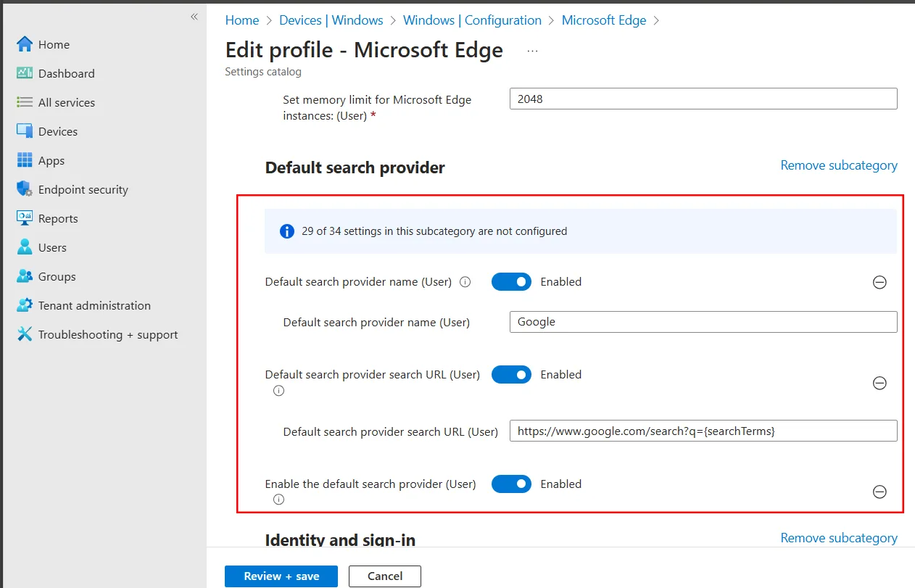Click Remove subcategory for Identity and sign-in
This screenshot has width=915, height=588.
coord(839,538)
